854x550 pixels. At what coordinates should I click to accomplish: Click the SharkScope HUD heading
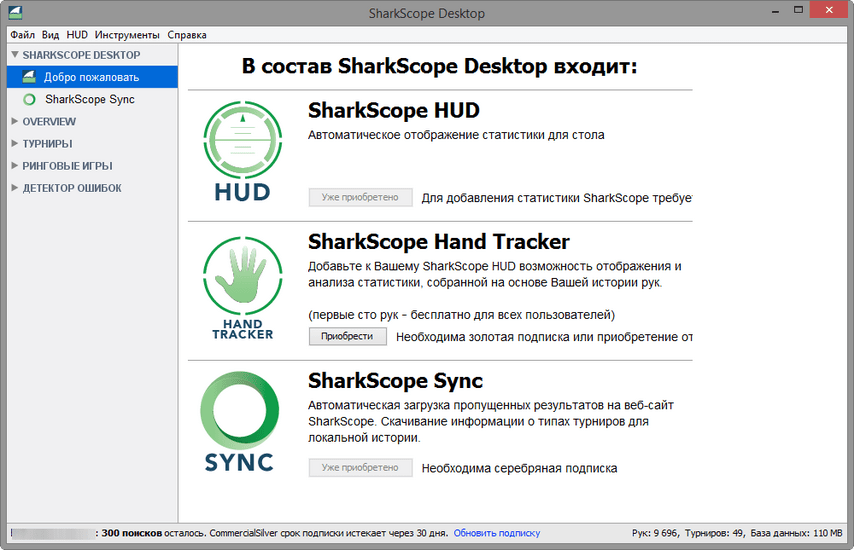394,110
